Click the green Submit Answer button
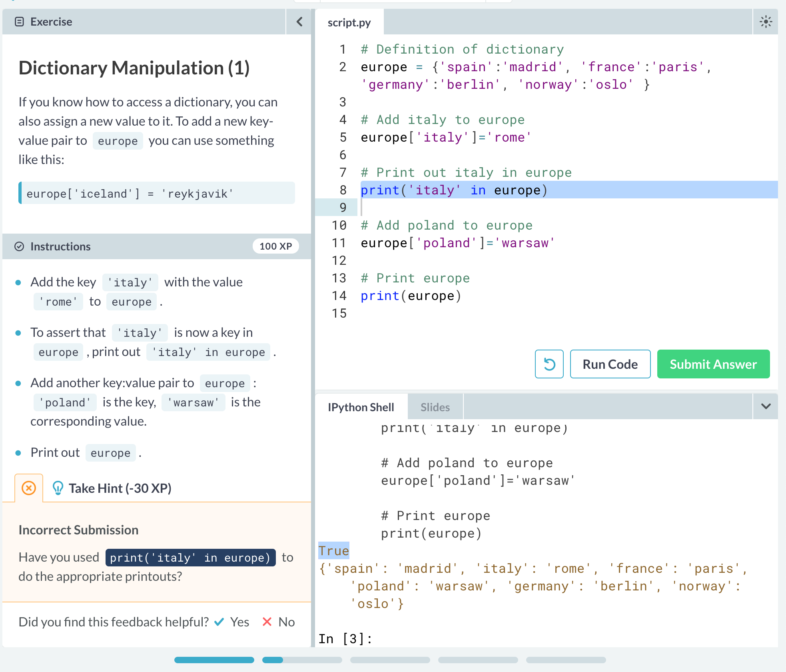Screen dimensions: 786x672 (713, 364)
